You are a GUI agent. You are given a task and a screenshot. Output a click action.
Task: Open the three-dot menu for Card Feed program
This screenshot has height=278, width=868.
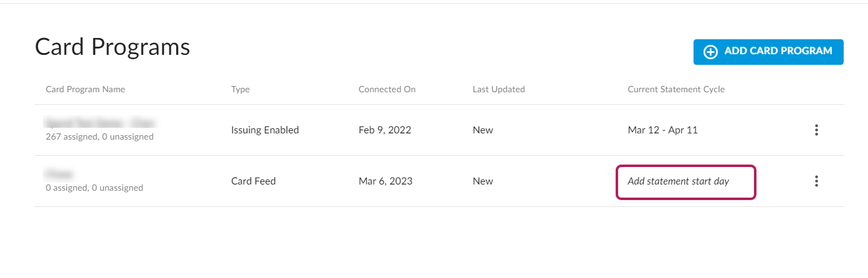tap(816, 181)
